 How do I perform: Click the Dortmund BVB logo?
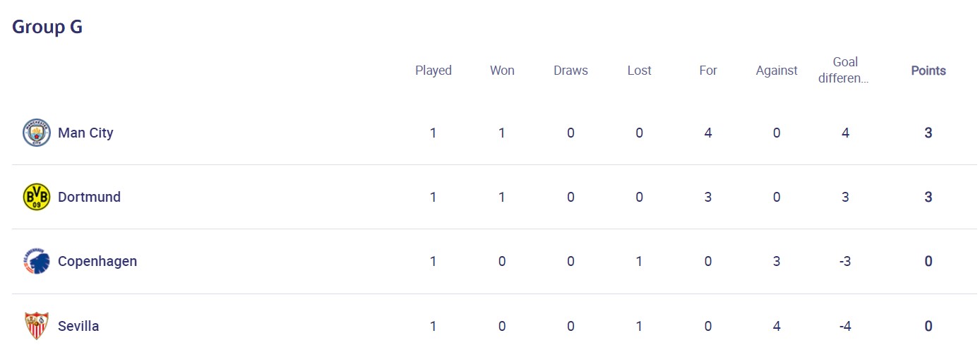pyautogui.click(x=36, y=197)
